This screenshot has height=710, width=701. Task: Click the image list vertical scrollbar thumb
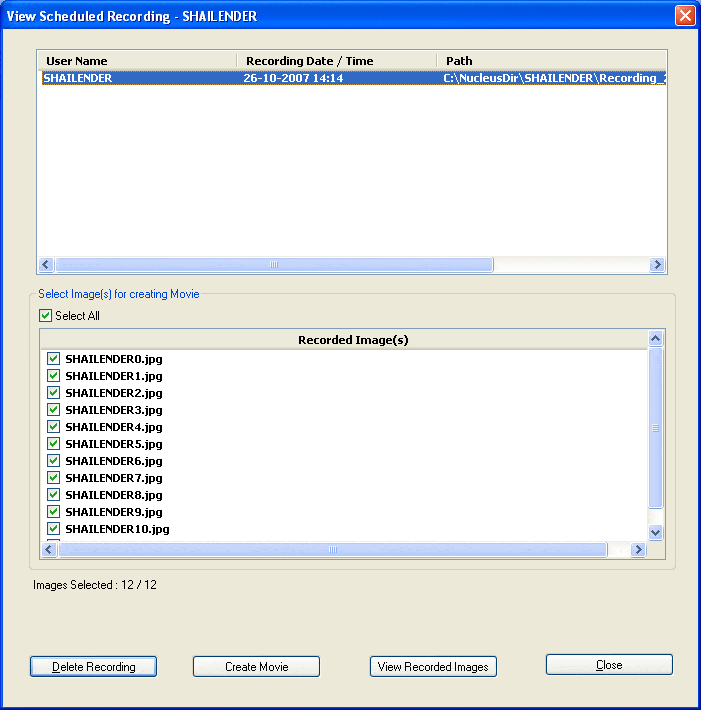[655, 428]
